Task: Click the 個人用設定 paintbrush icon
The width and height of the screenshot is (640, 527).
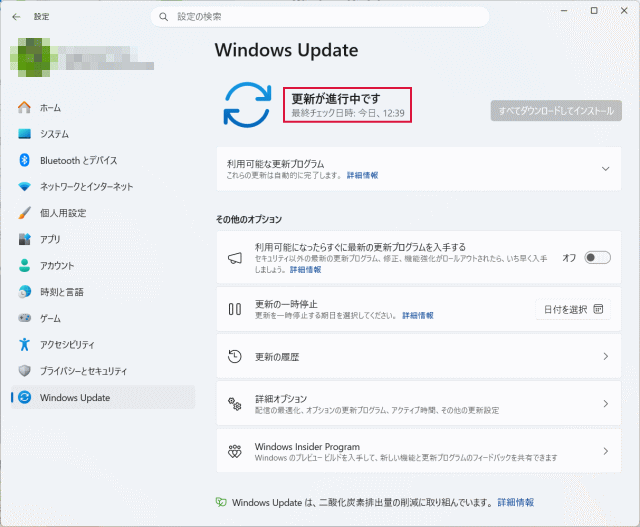Action: (24, 213)
